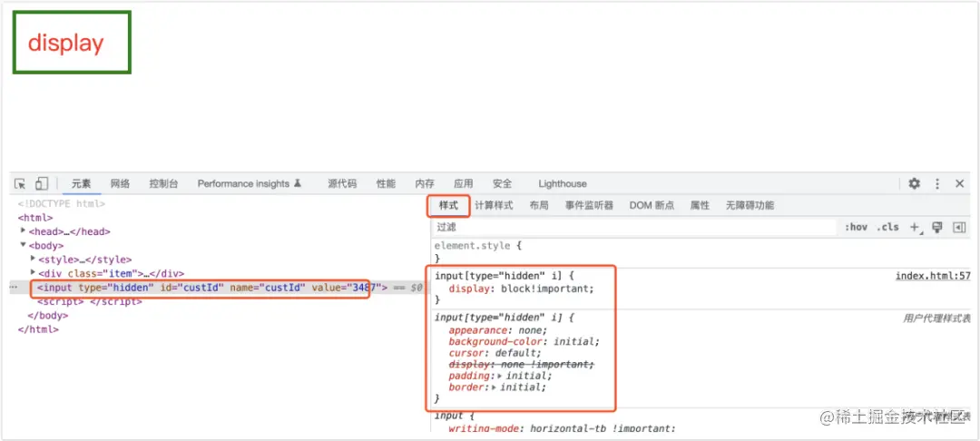Open the Lighthouse tab
The height and width of the screenshot is (441, 980).
(x=563, y=183)
